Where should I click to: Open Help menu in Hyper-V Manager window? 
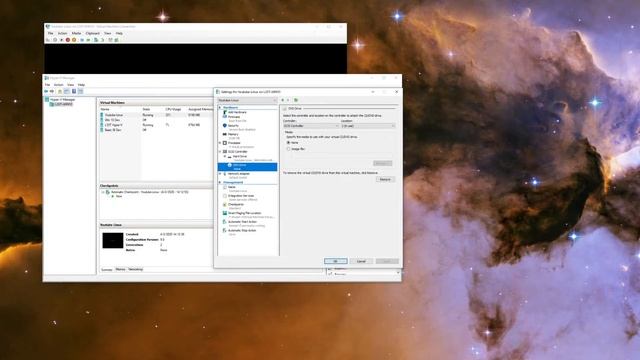pos(82,85)
